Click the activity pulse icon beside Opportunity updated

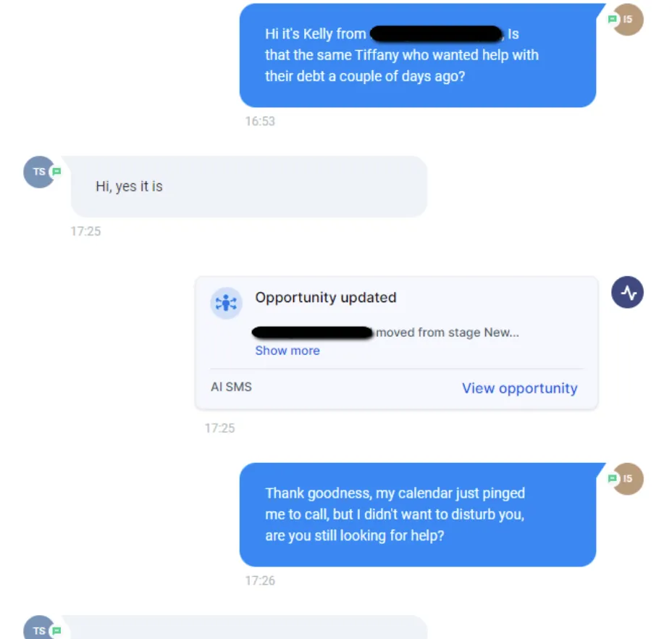(627, 292)
